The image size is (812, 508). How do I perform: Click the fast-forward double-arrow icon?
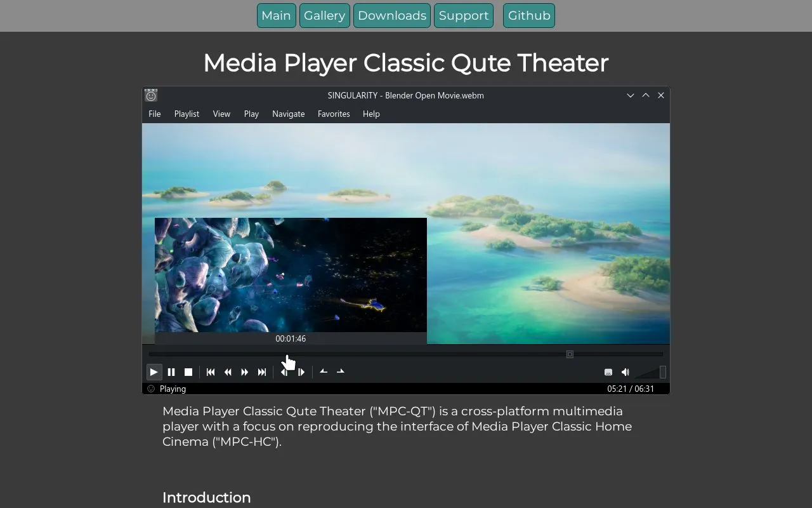coord(245,372)
